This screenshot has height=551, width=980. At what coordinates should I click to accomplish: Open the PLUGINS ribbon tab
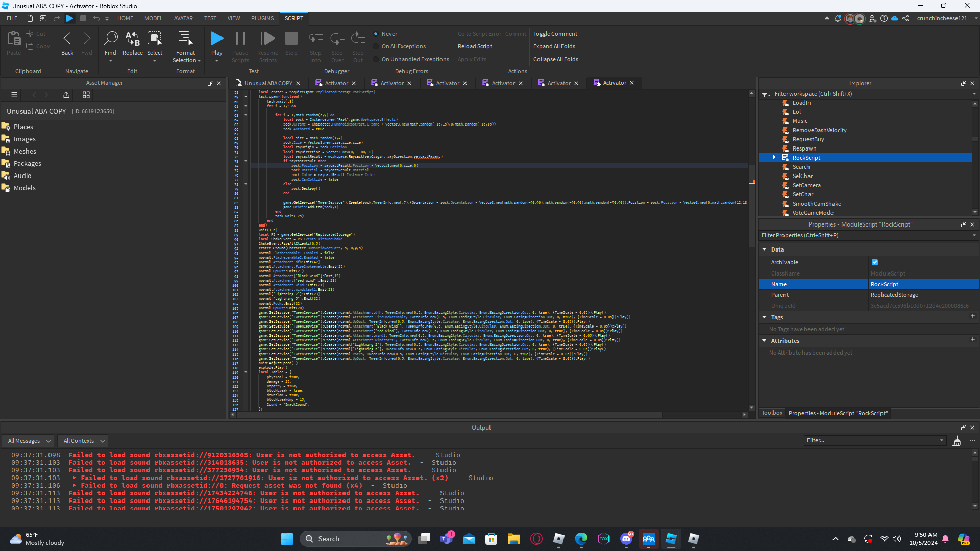pyautogui.click(x=262, y=18)
